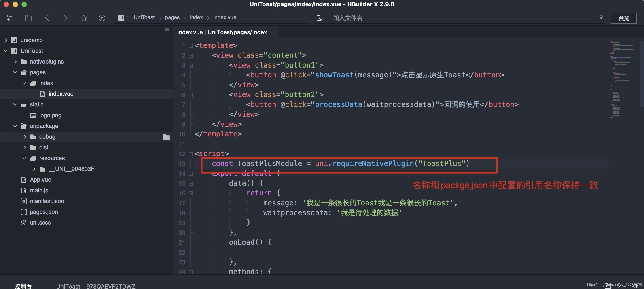Click the UniToast project icon
Image resolution: width=644 pixels, height=289 pixels.
tap(14, 51)
